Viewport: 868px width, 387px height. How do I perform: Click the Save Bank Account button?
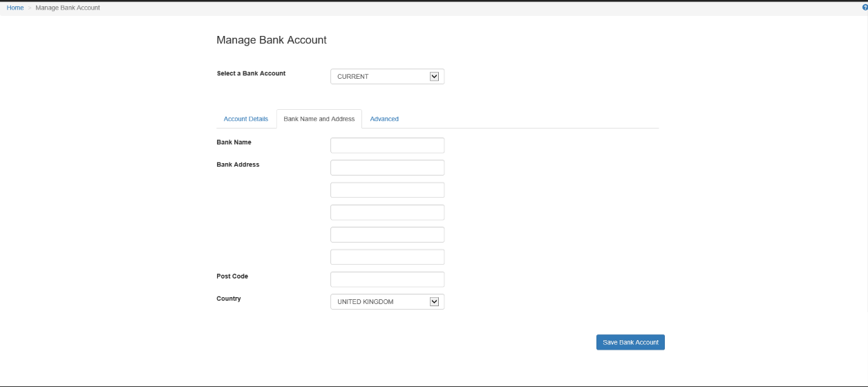click(x=630, y=342)
